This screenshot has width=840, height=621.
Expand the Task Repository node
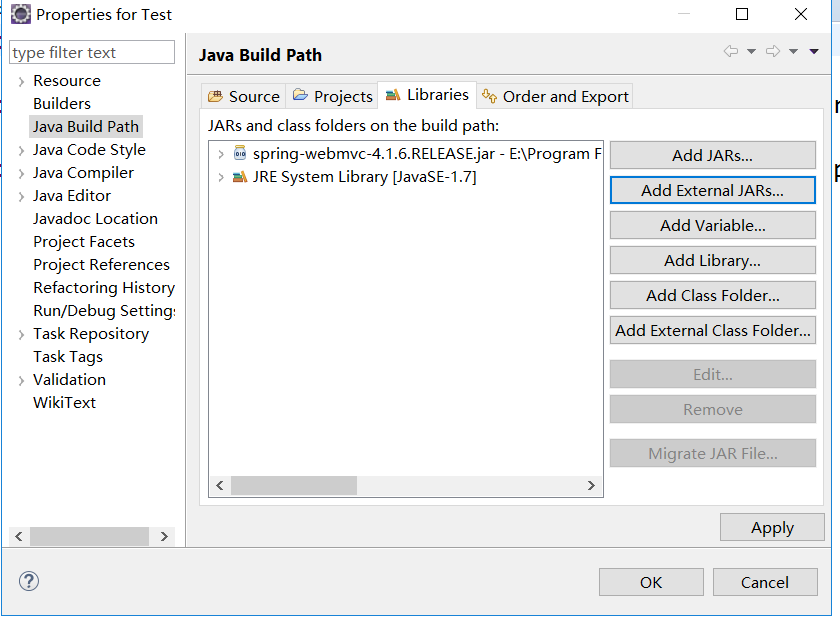pos(21,335)
